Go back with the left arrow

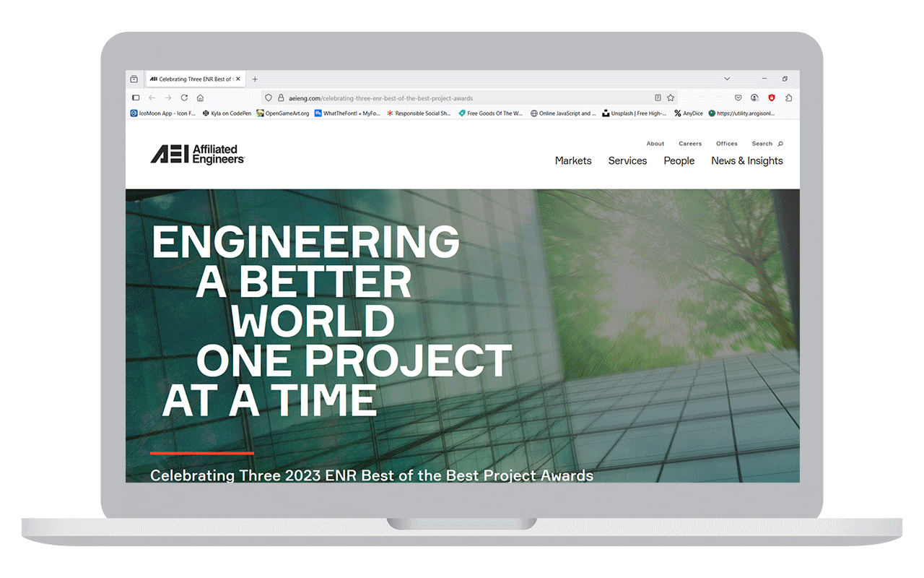click(x=152, y=98)
